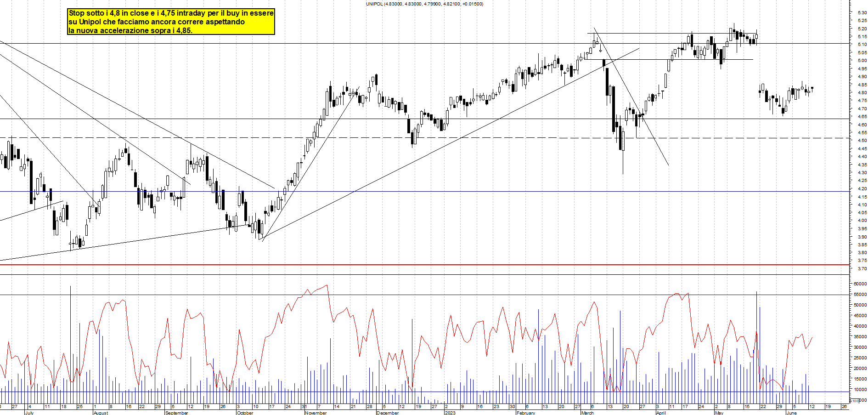Click the 5.00 price axis label
Image resolution: width=868 pixels, height=415 pixels.
862,61
